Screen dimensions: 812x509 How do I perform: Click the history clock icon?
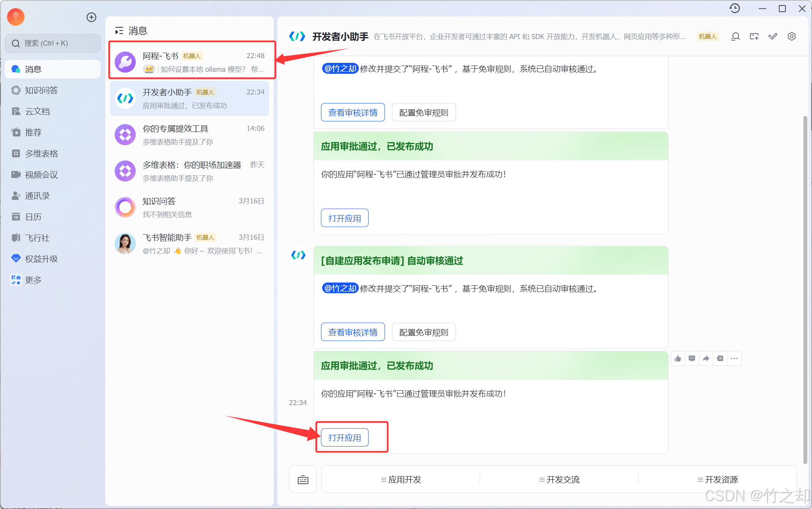pyautogui.click(x=734, y=8)
